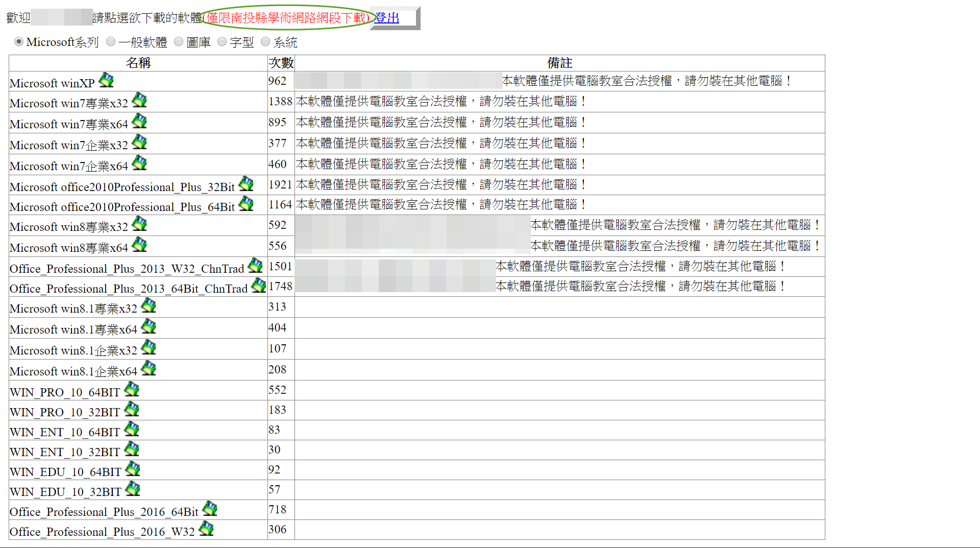Image resolution: width=980 pixels, height=548 pixels.
Task: Click download icon for WIN_ENT_10_32BIT
Action: [x=132, y=448]
